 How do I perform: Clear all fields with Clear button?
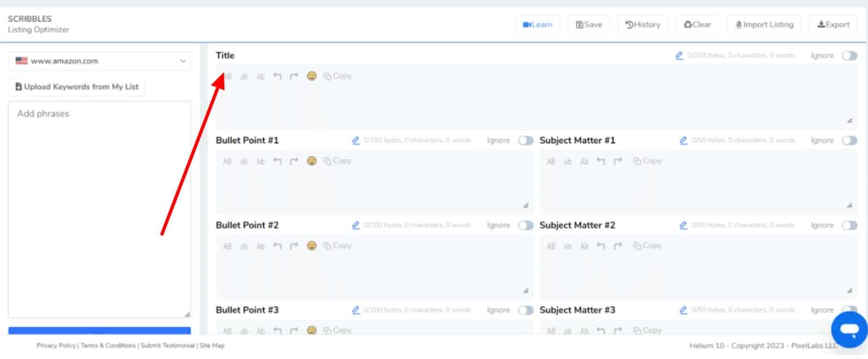tap(697, 24)
